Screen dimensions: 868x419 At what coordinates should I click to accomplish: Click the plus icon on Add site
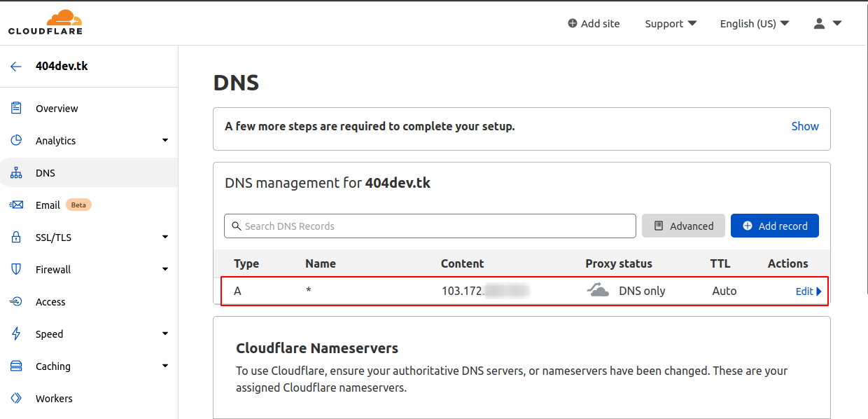[x=573, y=23]
